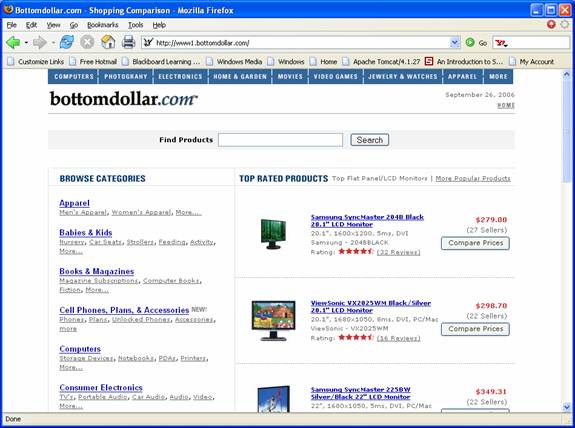Open the 16 Reviews link
The height and width of the screenshot is (428, 575).
[399, 338]
